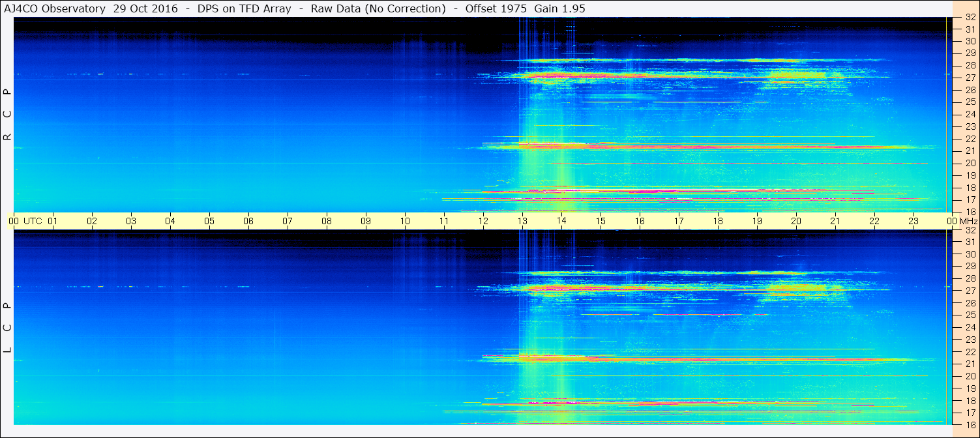The width and height of the screenshot is (980, 438).
Task: Click the 05 hour marker on time axis
Action: 209,221
